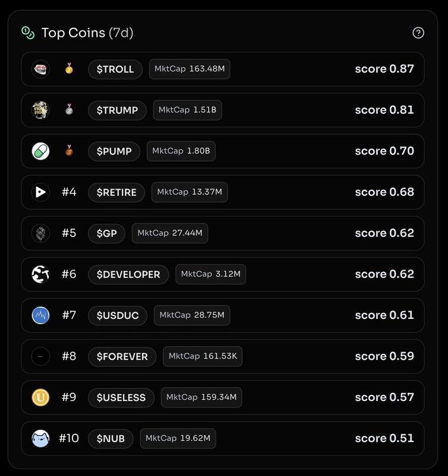This screenshot has width=448, height=476.
Task: Click the $TRUMP coin avatar icon
Action: (x=40, y=110)
